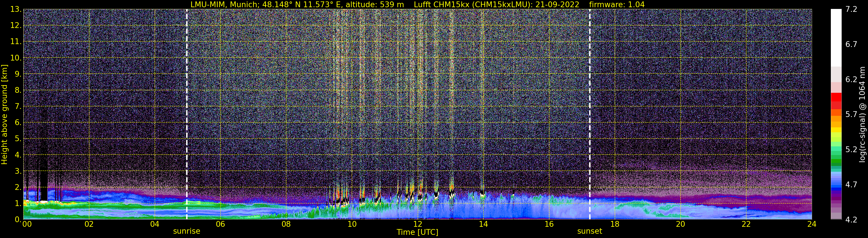
Task: Click the height axis tick '3.'
Action: [18, 171]
